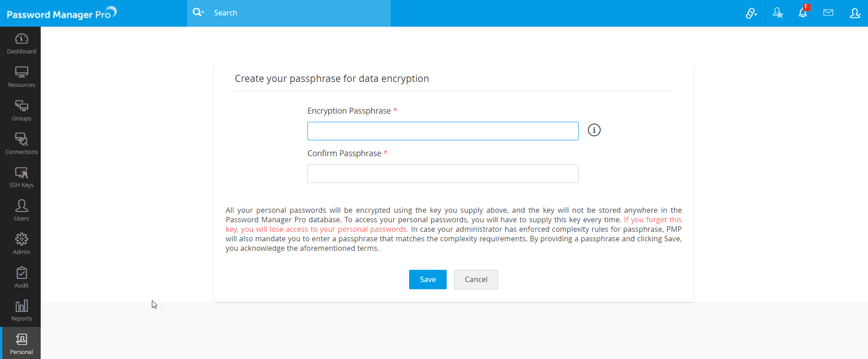
Task: Select the Personal tab in sidebar
Action: click(x=21, y=344)
